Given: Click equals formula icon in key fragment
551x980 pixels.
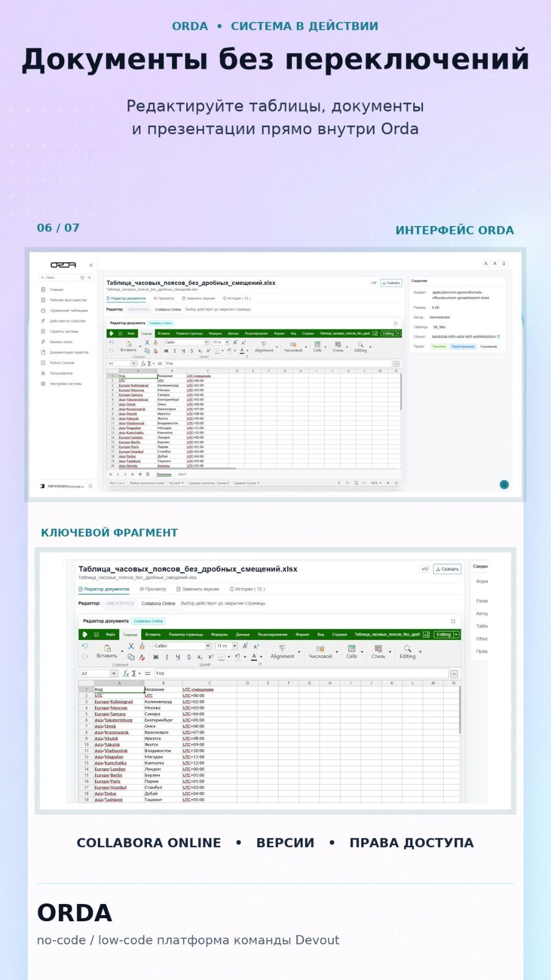Looking at the screenshot, I should point(148,673).
